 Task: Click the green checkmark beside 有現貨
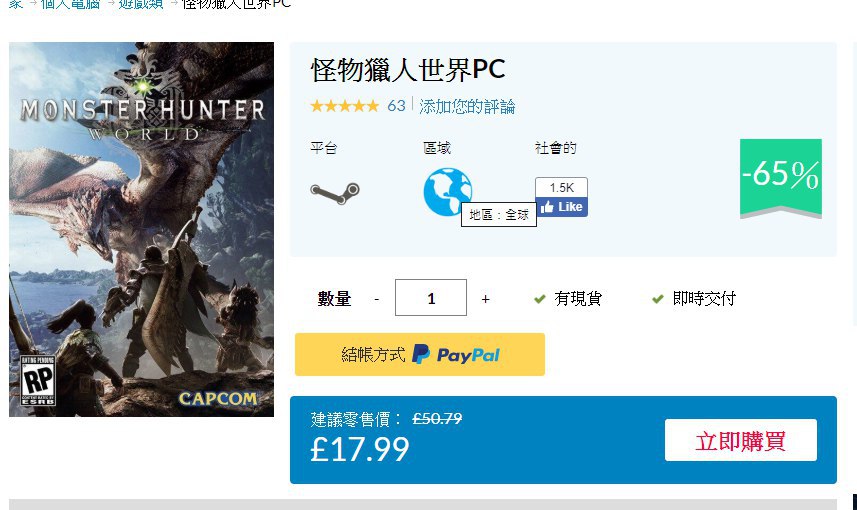tap(539, 299)
